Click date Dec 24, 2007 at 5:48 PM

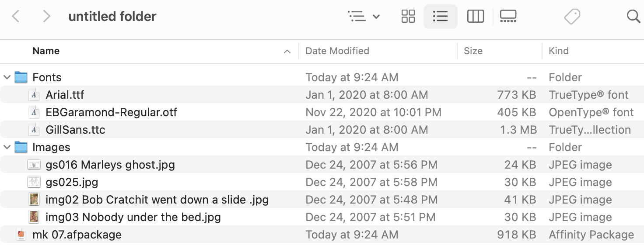(x=371, y=200)
